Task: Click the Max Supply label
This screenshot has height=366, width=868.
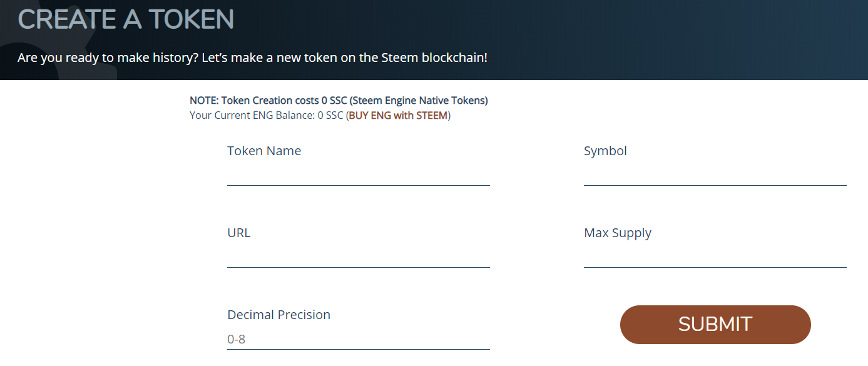Action: coord(618,233)
